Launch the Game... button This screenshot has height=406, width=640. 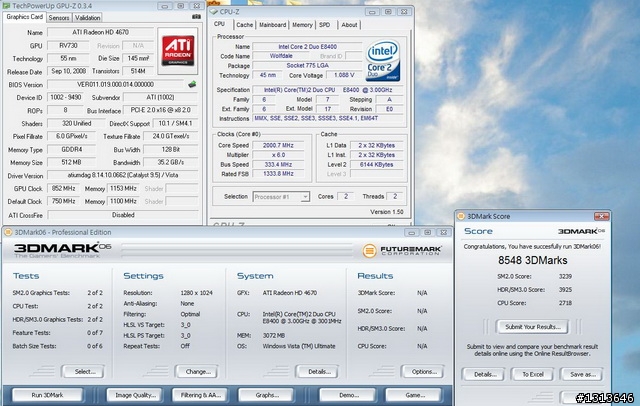click(x=414, y=395)
